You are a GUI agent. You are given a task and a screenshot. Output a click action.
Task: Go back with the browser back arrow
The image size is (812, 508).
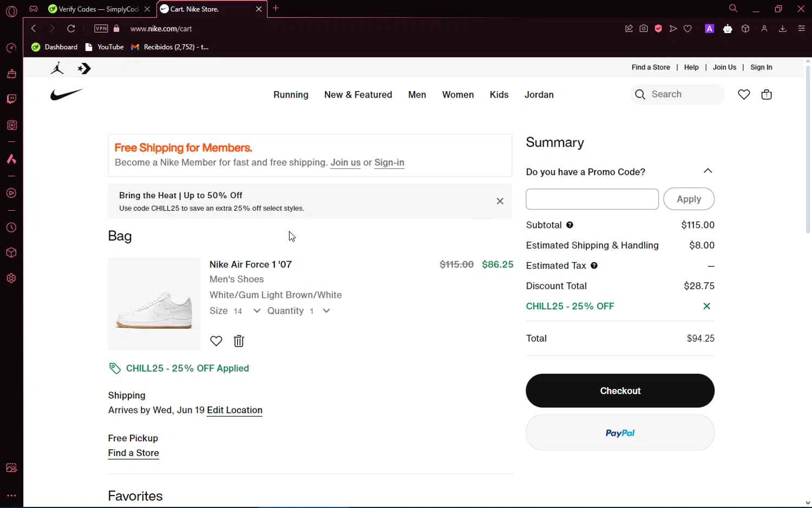pos(34,29)
